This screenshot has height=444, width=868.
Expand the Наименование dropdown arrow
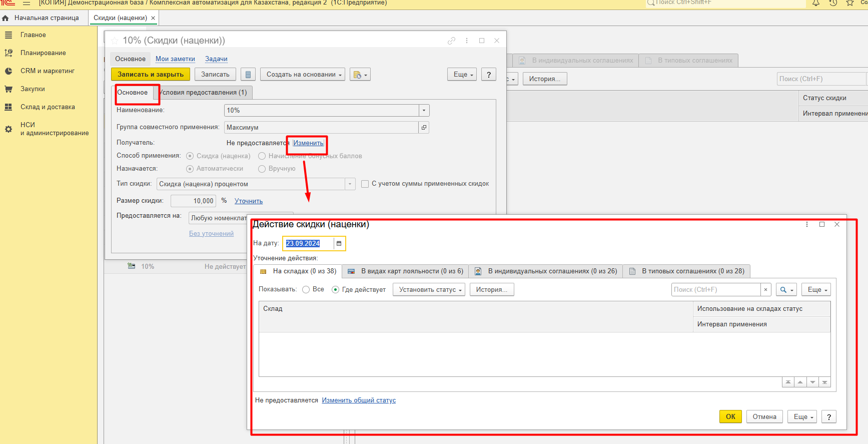tap(424, 111)
